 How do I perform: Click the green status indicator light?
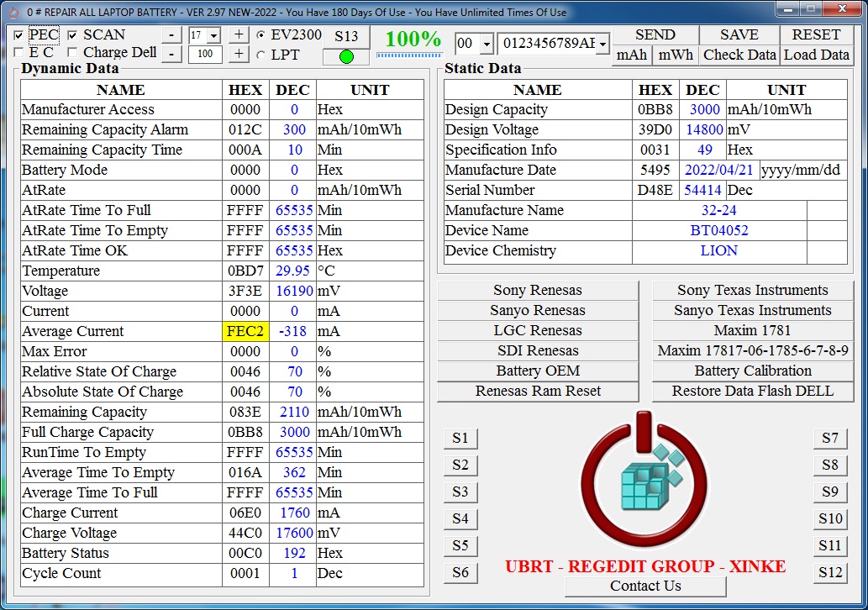tap(346, 56)
